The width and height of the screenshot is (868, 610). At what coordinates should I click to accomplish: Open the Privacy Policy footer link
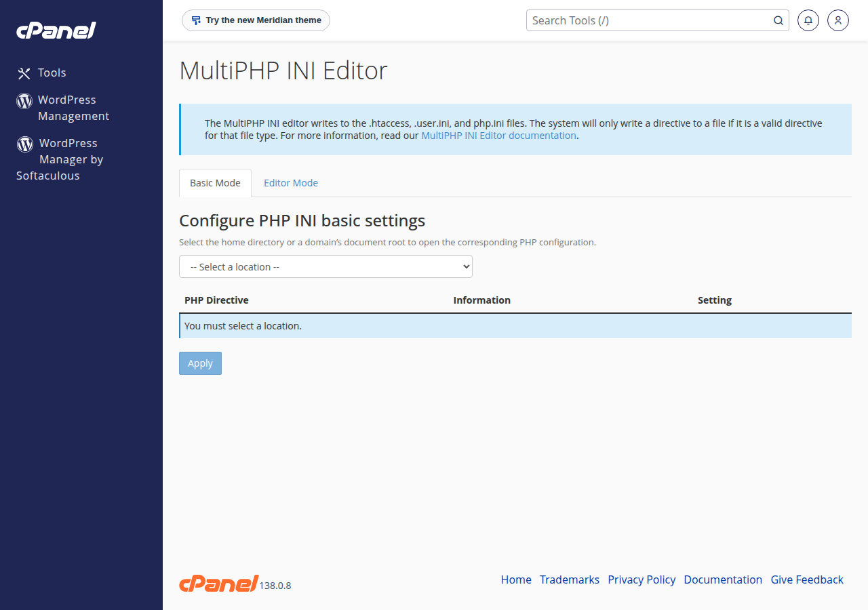pyautogui.click(x=642, y=579)
